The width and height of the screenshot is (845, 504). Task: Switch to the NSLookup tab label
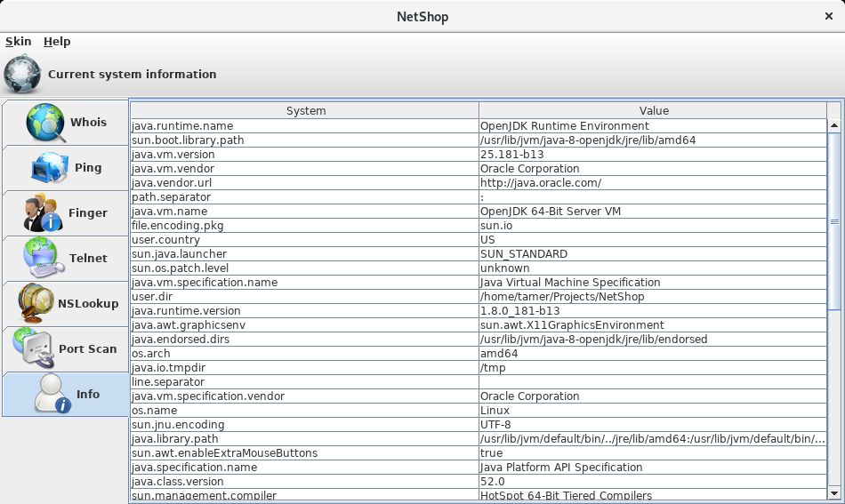[x=88, y=303]
